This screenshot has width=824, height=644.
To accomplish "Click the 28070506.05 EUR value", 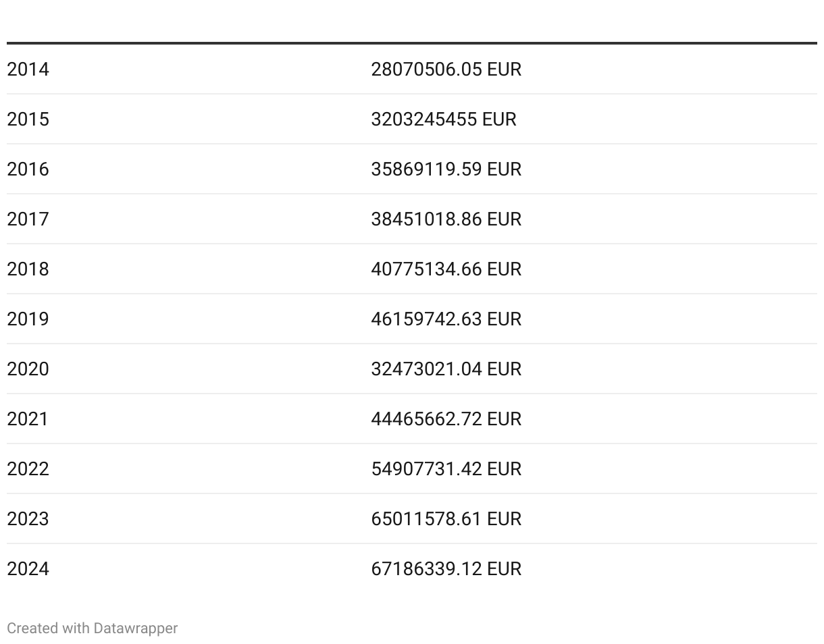I will [x=446, y=70].
